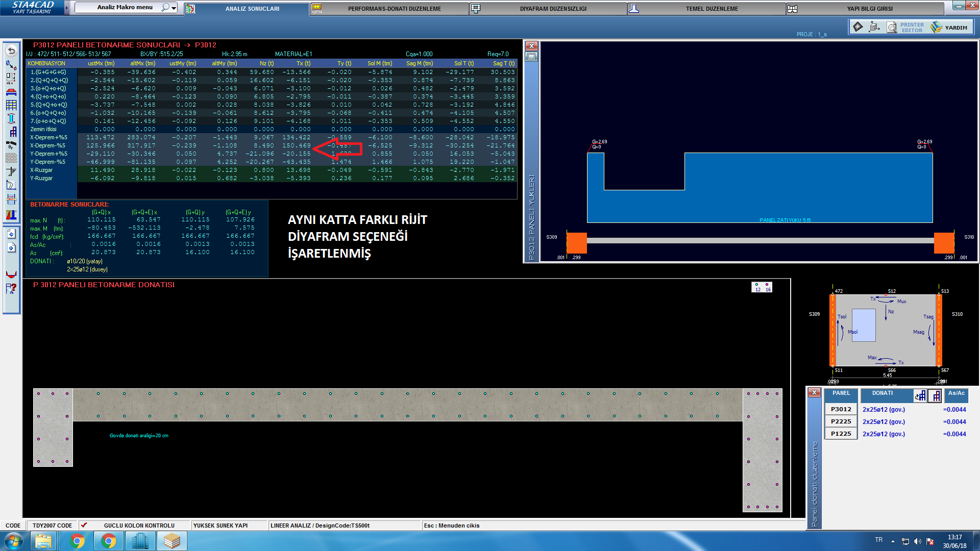Select the cyan column rotation icon
This screenshot has height=551, width=980.
pyautogui.click(x=11, y=118)
